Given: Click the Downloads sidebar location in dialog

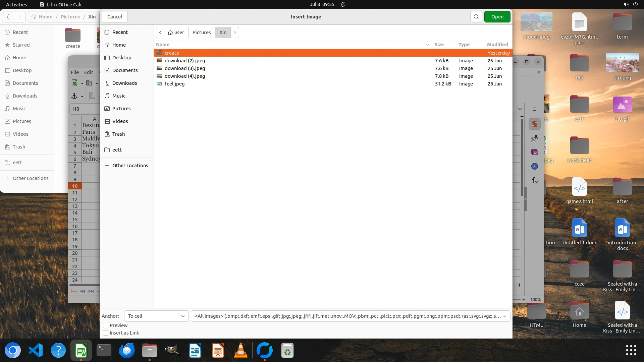Looking at the screenshot, I should pyautogui.click(x=124, y=83).
